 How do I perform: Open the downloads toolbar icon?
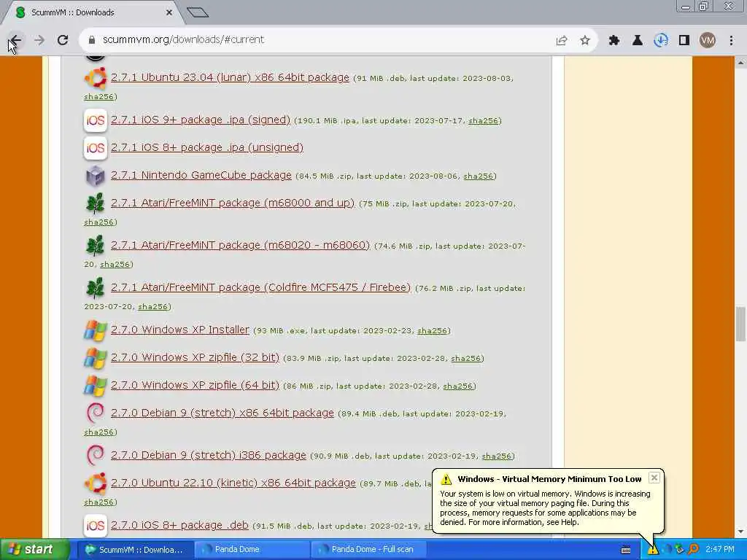coord(661,41)
